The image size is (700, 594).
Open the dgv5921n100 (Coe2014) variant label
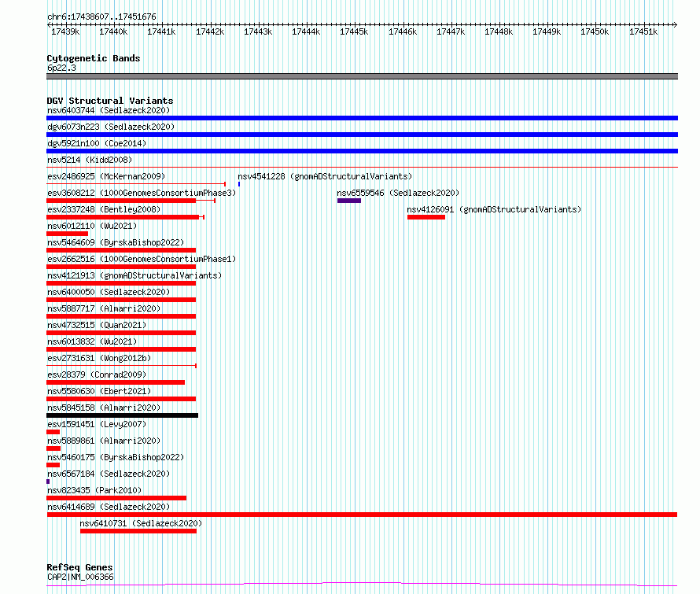pyautogui.click(x=97, y=143)
